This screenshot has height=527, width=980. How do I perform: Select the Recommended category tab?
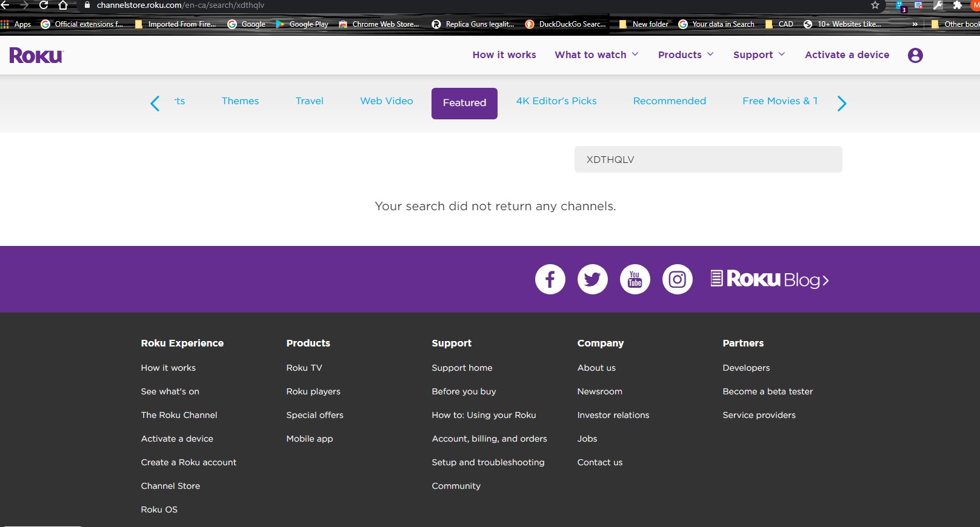click(670, 101)
